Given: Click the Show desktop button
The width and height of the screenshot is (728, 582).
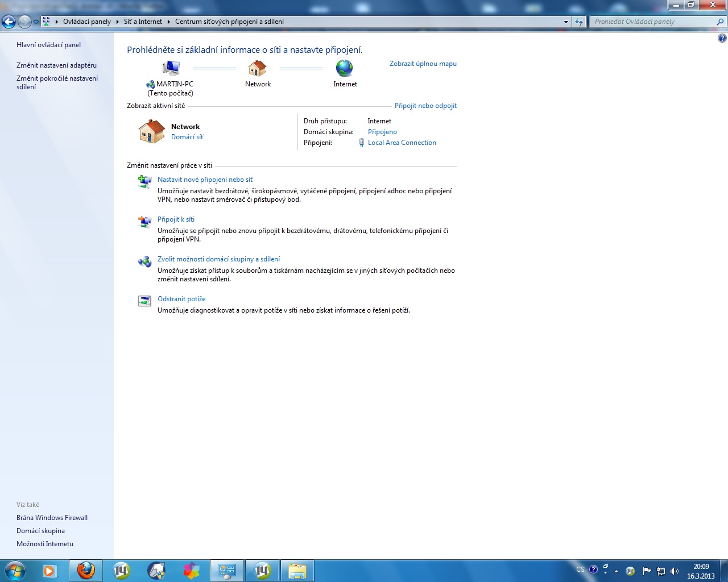Looking at the screenshot, I should (723, 571).
